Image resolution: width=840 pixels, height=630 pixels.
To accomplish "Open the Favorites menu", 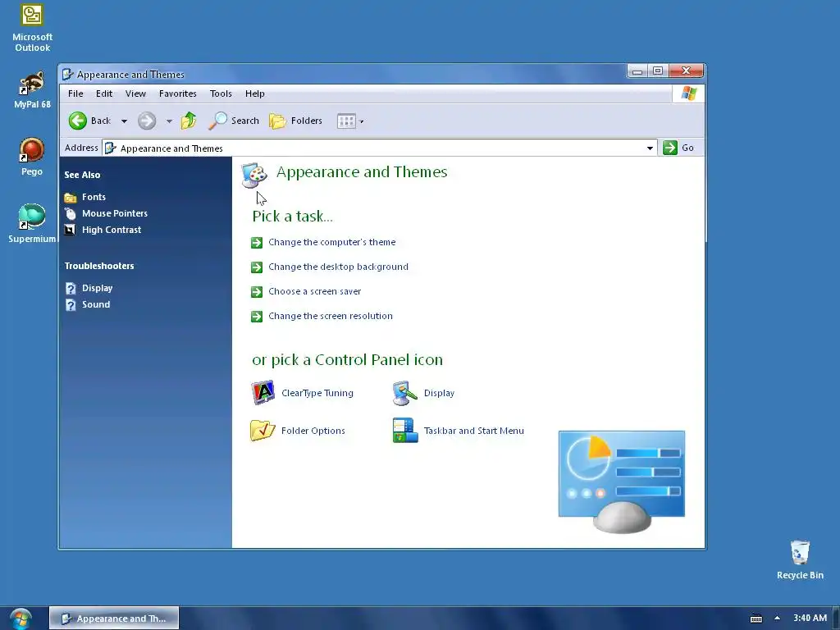I will [178, 94].
